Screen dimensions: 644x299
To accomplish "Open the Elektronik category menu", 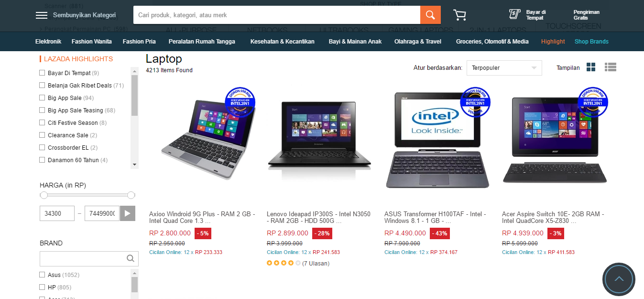I will point(48,42).
